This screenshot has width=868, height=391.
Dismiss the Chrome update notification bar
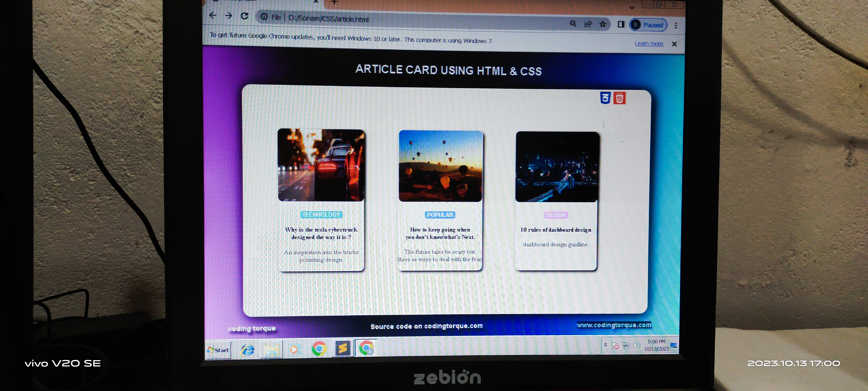pyautogui.click(x=674, y=44)
